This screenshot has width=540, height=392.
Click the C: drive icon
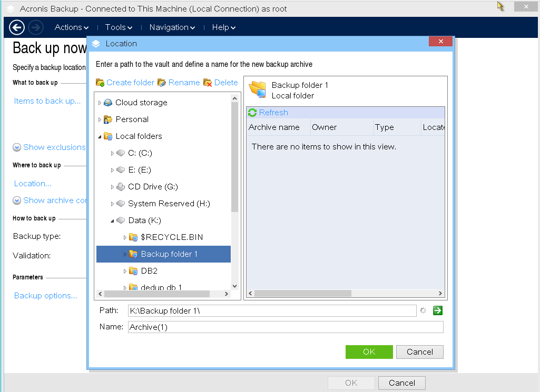(x=121, y=153)
